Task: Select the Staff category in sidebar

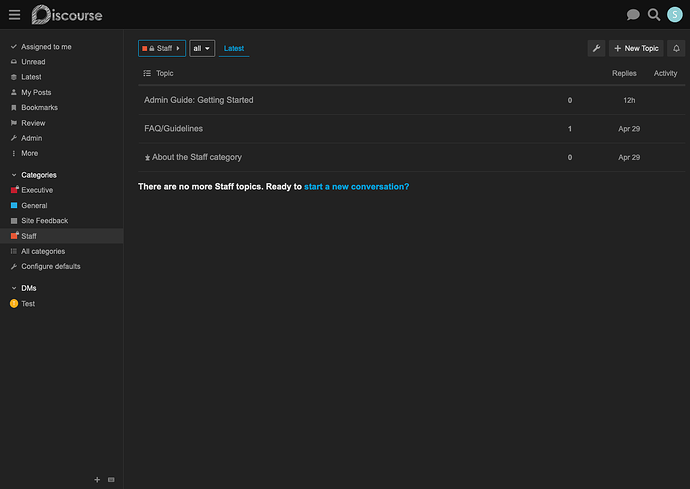Action: click(62, 236)
